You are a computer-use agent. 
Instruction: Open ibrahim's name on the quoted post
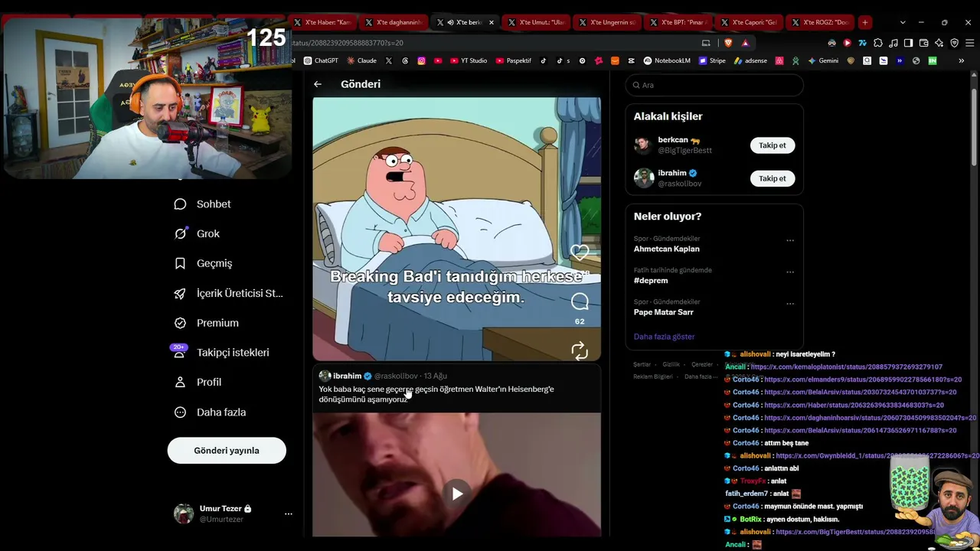[x=348, y=376]
